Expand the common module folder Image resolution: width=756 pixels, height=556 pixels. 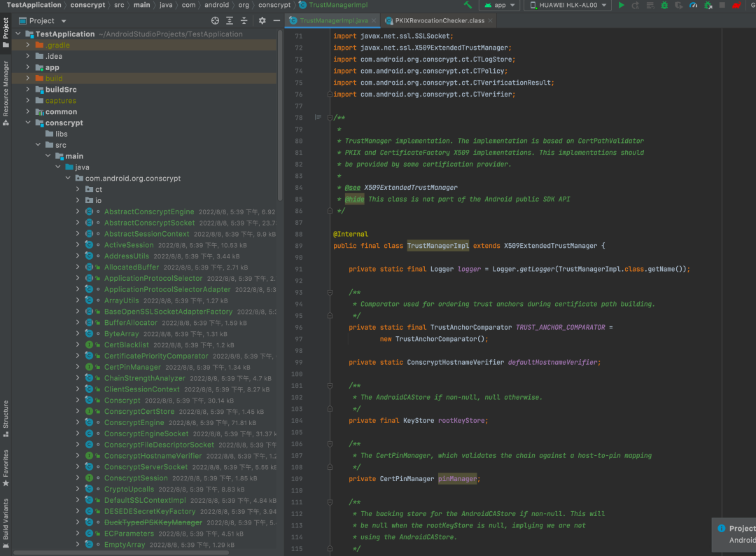click(27, 111)
